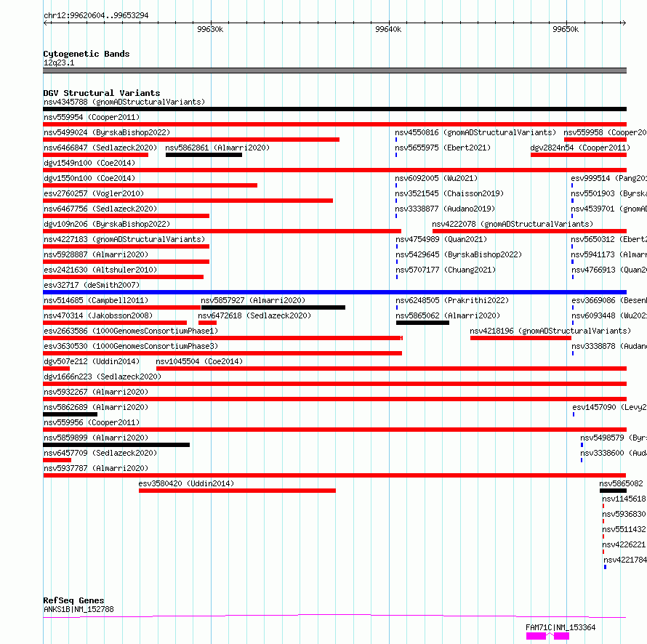The height and width of the screenshot is (644, 647).
Task: Select nsv5865062 (Almarri2020) label
Action: coord(448,315)
